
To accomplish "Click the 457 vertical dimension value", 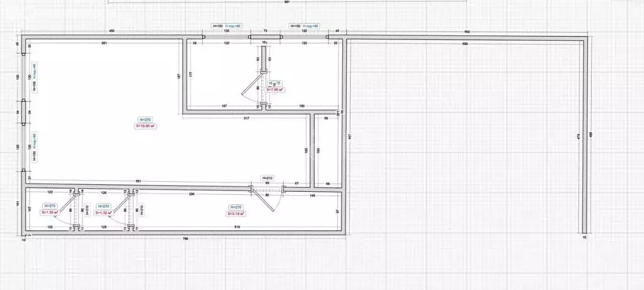I will 350,136.
